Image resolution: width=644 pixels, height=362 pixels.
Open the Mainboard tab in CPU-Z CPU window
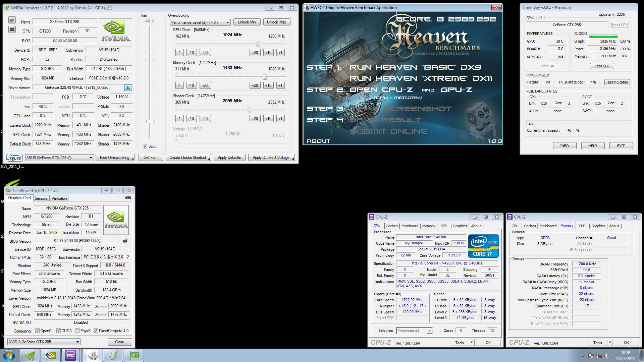pos(410,226)
